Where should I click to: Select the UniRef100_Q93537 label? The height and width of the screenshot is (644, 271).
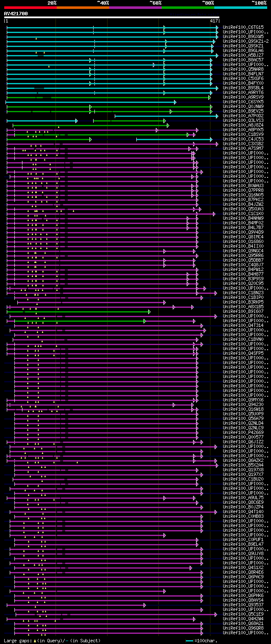[x=243, y=605]
